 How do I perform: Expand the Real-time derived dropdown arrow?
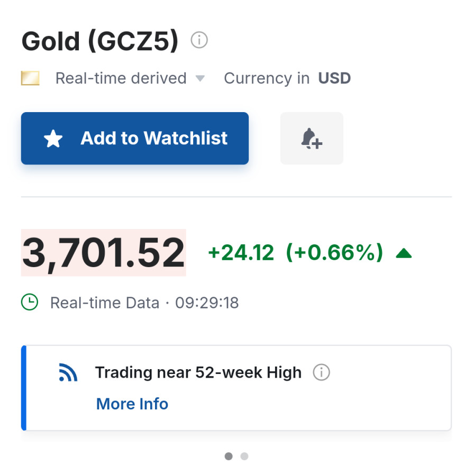(200, 78)
